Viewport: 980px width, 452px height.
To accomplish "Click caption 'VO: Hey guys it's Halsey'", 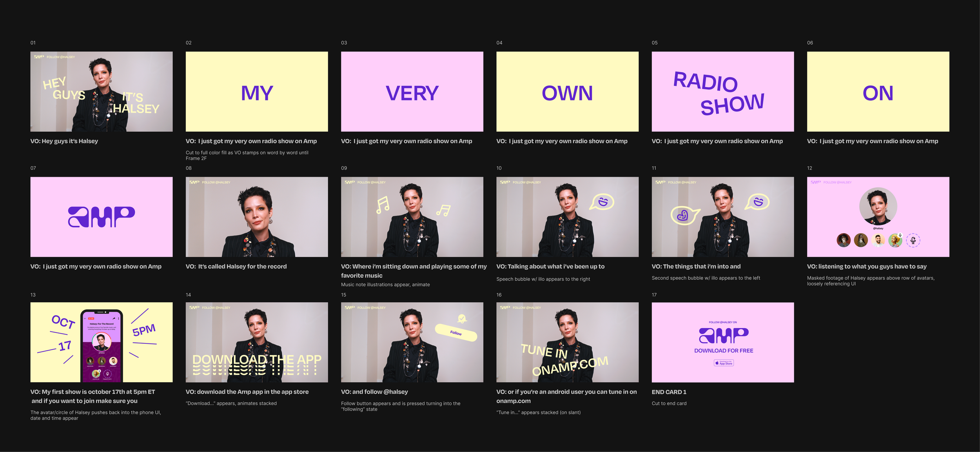I will (64, 141).
